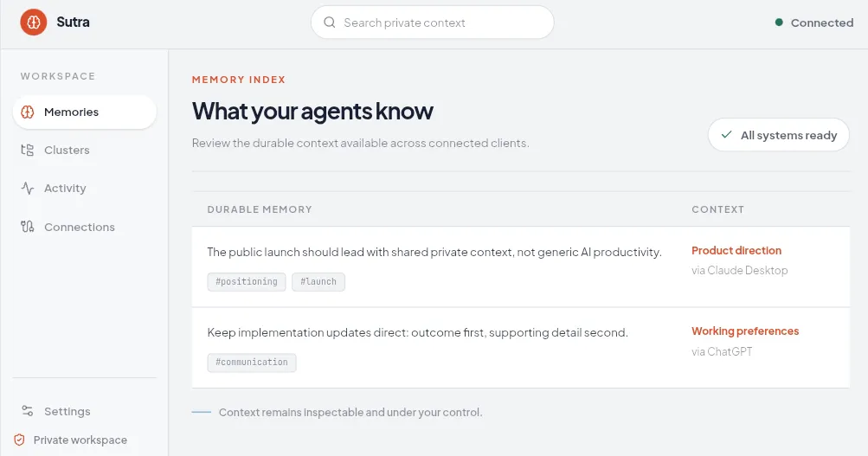The height and width of the screenshot is (456, 868).
Task: Go to the Connections section
Action: point(85,227)
